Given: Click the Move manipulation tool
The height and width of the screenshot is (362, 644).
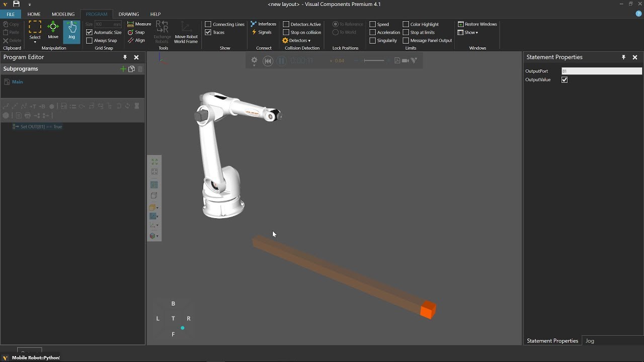Looking at the screenshot, I should pos(53,31).
